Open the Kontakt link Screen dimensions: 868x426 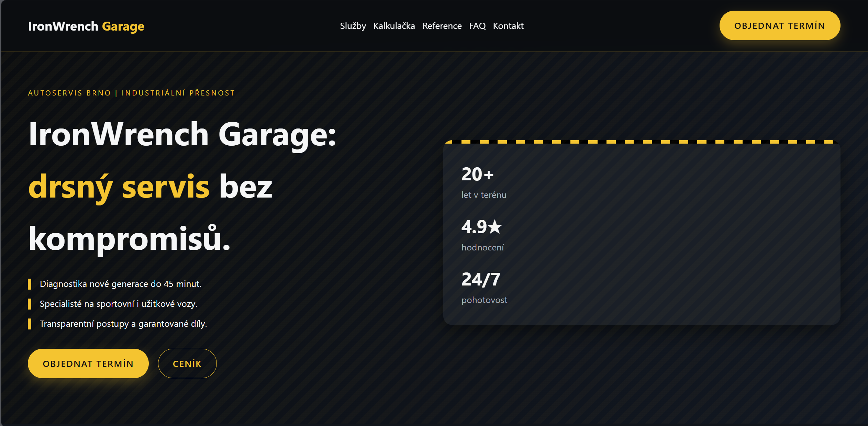point(508,26)
